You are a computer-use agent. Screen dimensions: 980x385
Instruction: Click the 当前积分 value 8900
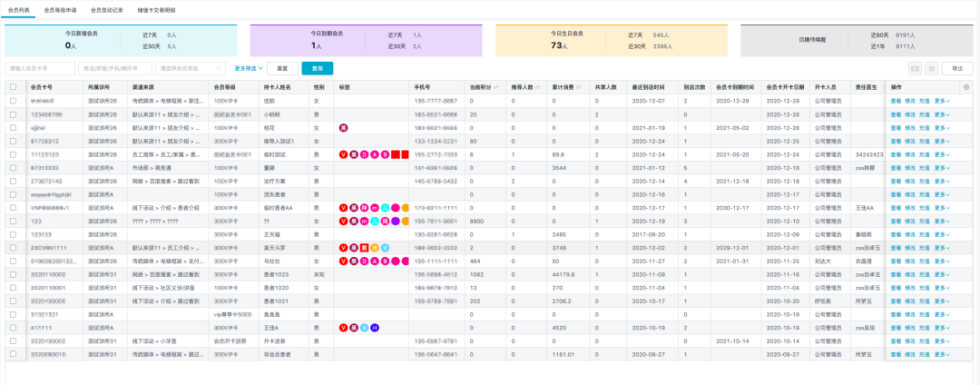point(477,222)
